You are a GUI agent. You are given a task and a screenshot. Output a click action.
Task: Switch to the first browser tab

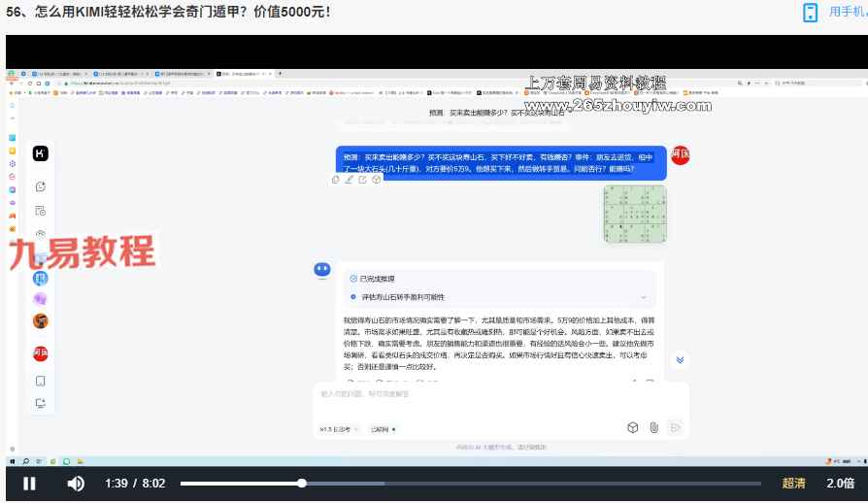point(60,74)
